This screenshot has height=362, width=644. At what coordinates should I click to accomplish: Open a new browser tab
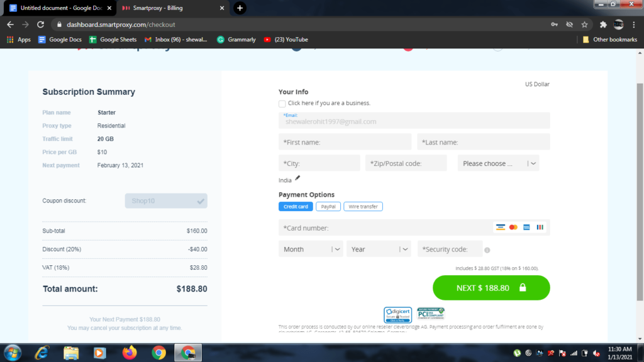[240, 8]
